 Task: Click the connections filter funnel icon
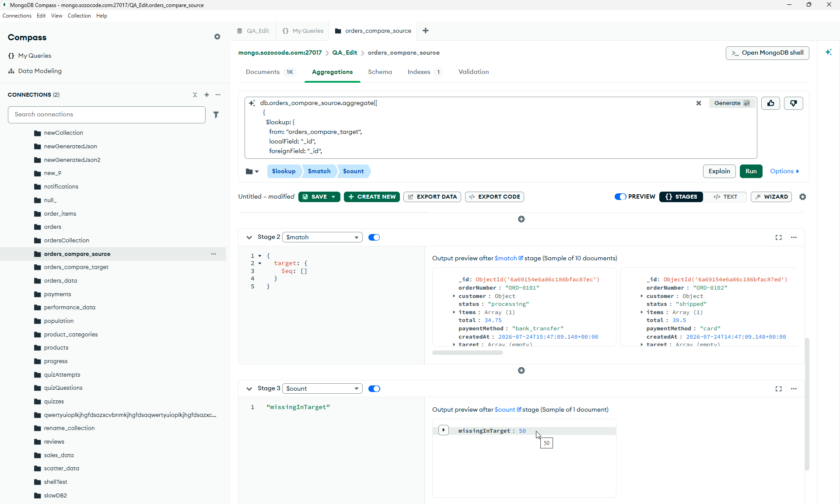pos(216,115)
